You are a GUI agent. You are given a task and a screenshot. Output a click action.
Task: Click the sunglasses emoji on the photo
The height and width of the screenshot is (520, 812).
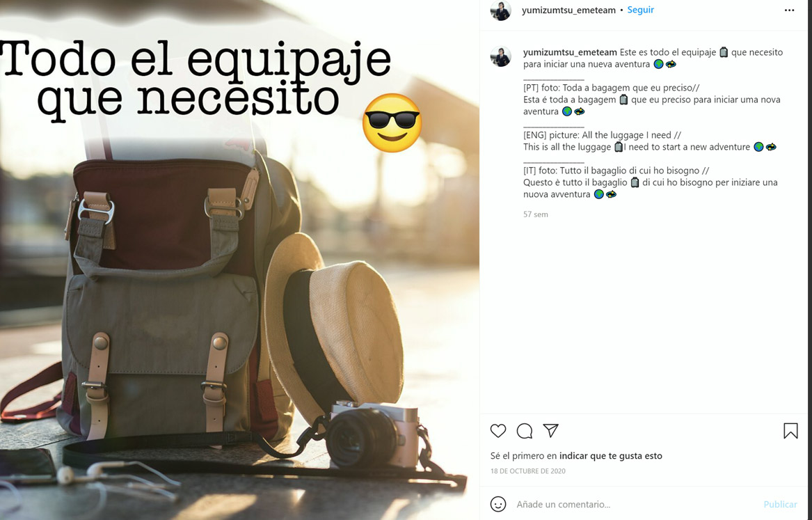(392, 123)
